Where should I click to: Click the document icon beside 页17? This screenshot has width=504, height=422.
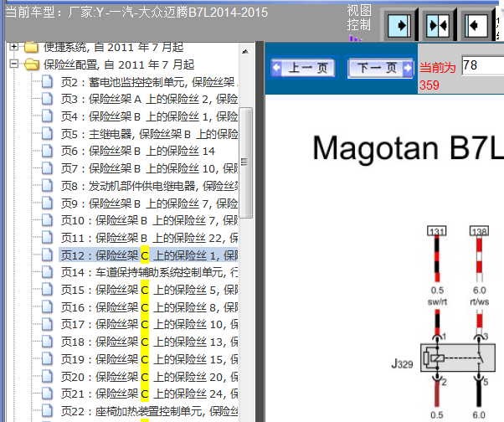(x=47, y=324)
